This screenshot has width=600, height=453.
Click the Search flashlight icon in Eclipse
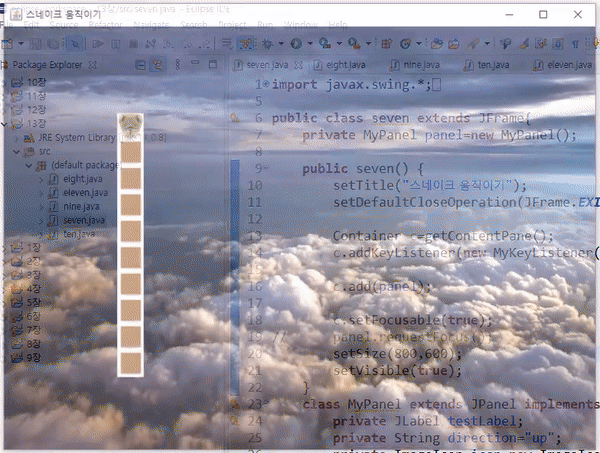pyautogui.click(x=473, y=44)
